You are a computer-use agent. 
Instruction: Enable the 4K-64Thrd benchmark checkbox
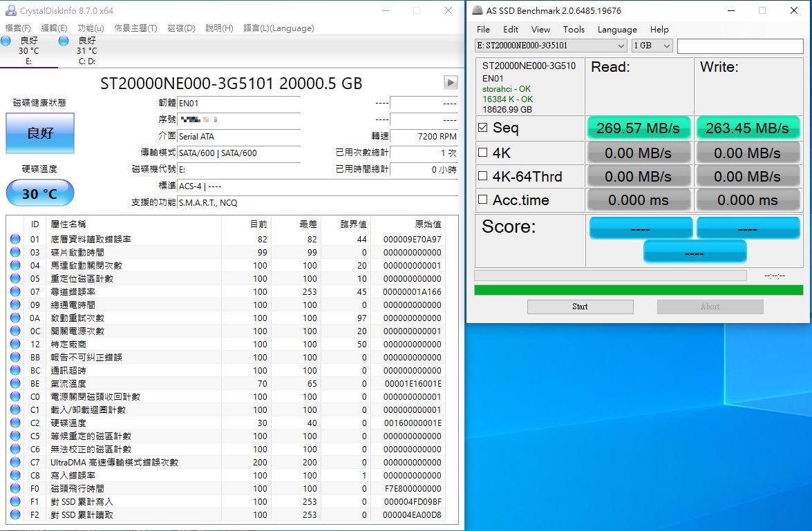482,176
